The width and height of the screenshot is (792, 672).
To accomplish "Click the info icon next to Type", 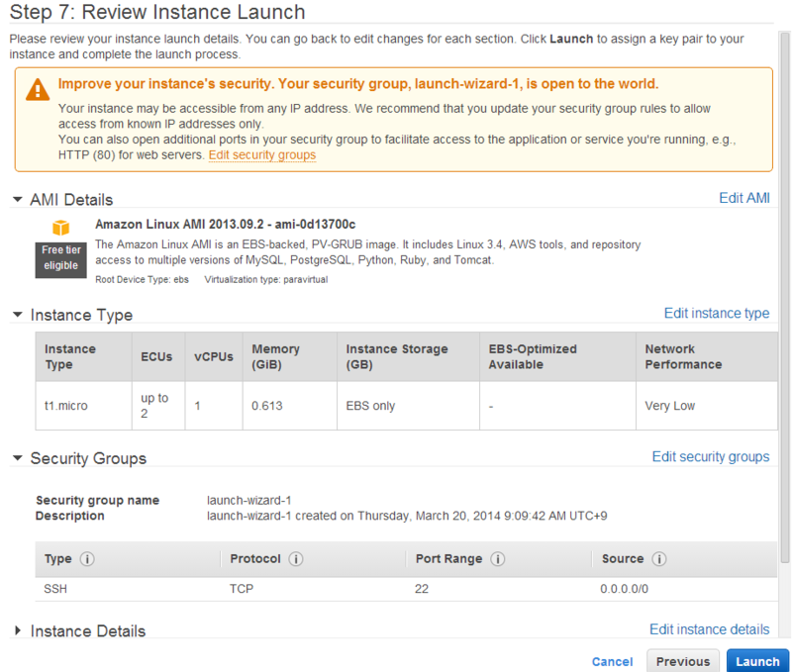I will (87, 559).
